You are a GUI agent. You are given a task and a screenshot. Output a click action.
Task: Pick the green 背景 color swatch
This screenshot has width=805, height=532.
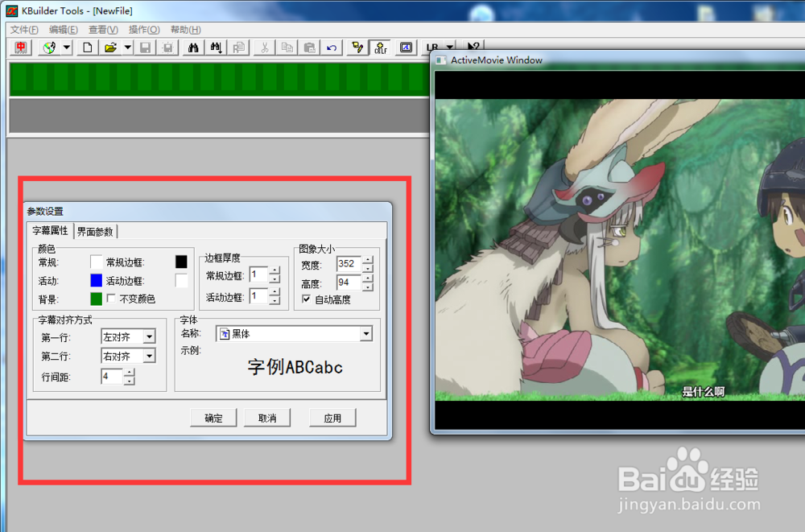[x=96, y=299]
